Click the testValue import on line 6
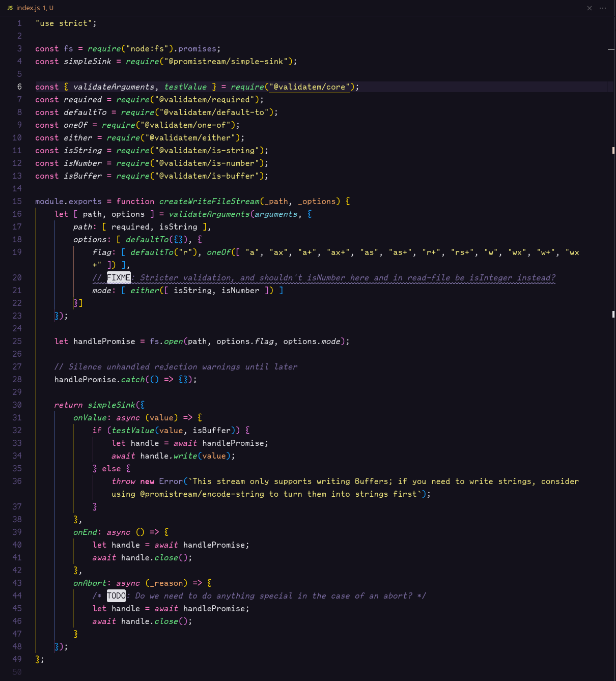Image resolution: width=616 pixels, height=681 pixels. pyautogui.click(x=185, y=87)
